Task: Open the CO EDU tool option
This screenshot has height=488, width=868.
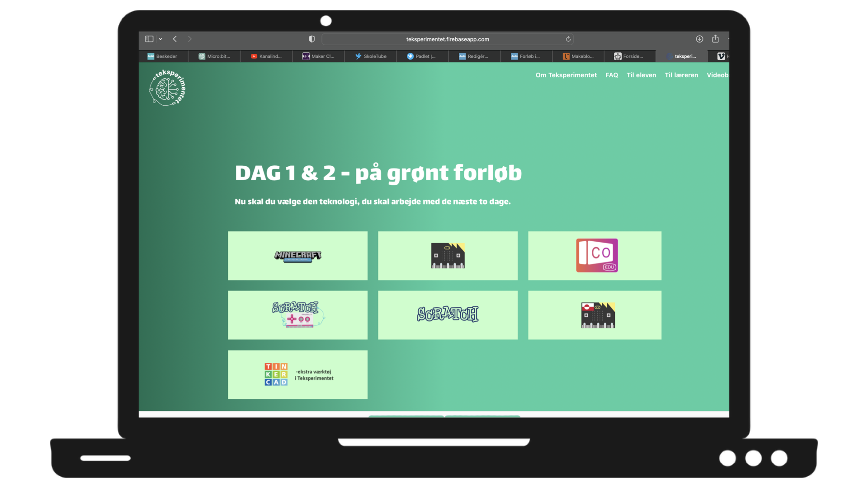Action: coord(594,255)
